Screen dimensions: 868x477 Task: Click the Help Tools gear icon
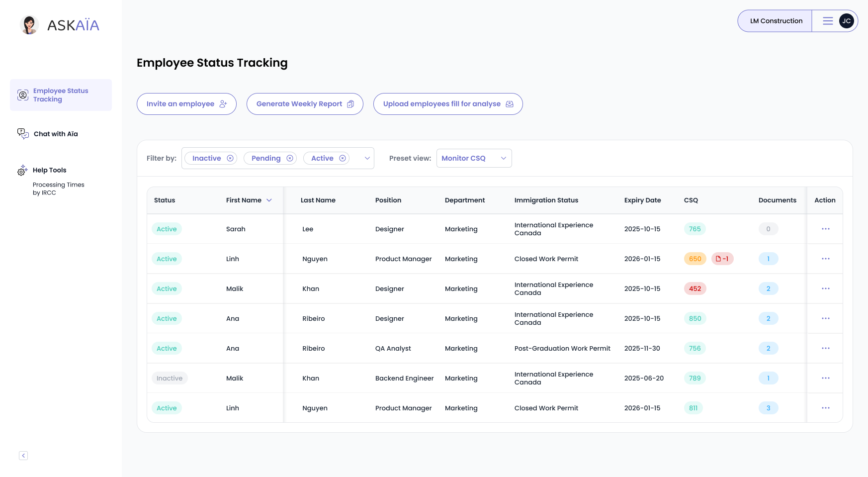pyautogui.click(x=22, y=170)
